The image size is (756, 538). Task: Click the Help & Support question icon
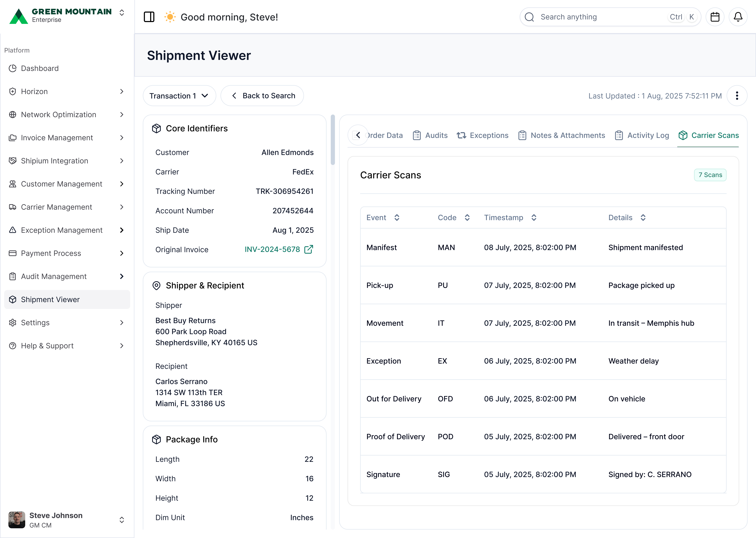(x=13, y=346)
